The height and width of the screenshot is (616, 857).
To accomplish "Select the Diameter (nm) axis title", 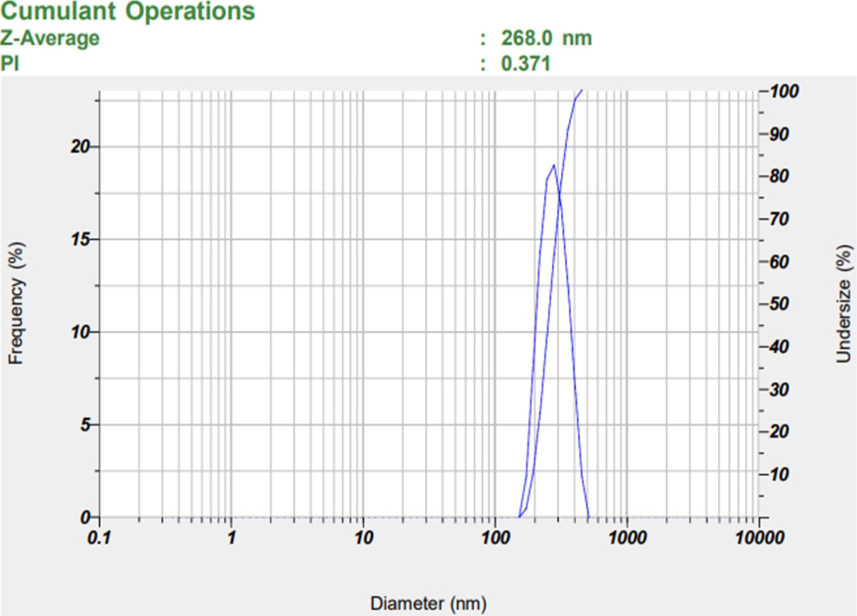I will (x=428, y=604).
